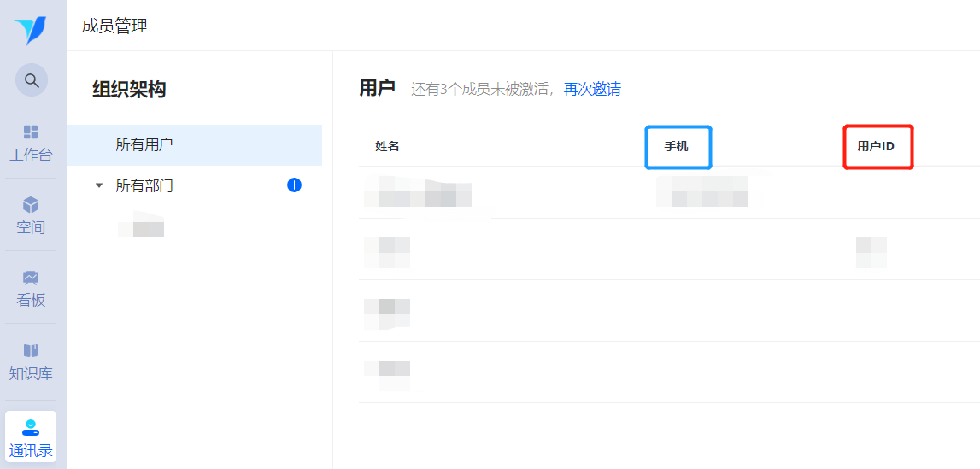Click the first member's phone number cell

[702, 191]
